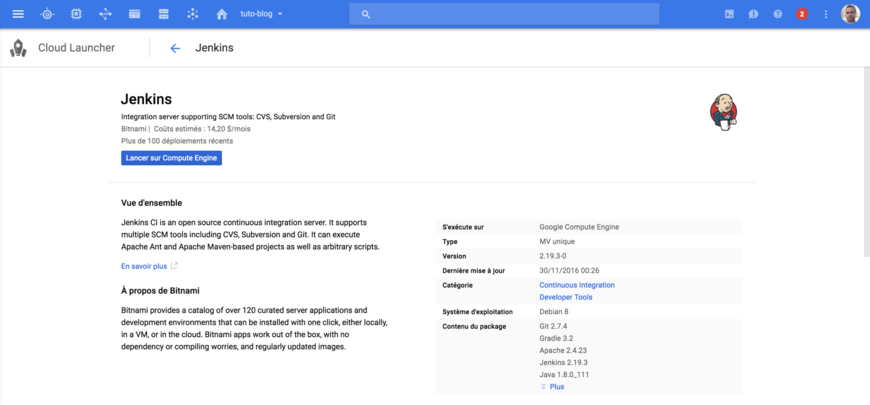Viewport: 870px width, 405px height.
Task: Click 'Plus de 100 déploiements récents' text
Action: click(177, 141)
